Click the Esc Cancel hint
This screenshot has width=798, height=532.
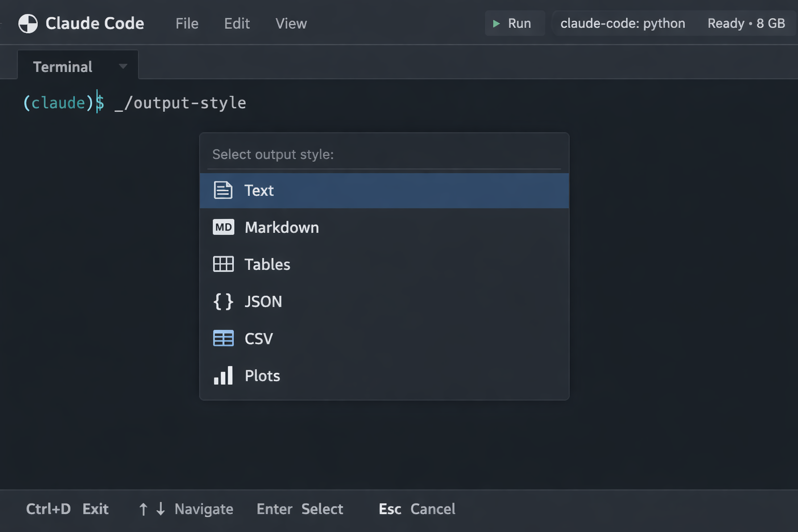417,509
